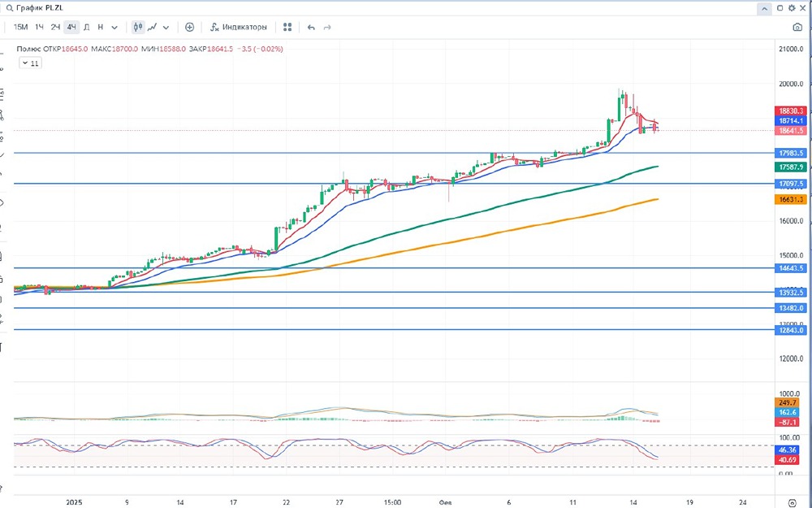Click the plus-in-circle add symbol icon
Image resolution: width=812 pixels, height=508 pixels.
(x=189, y=27)
